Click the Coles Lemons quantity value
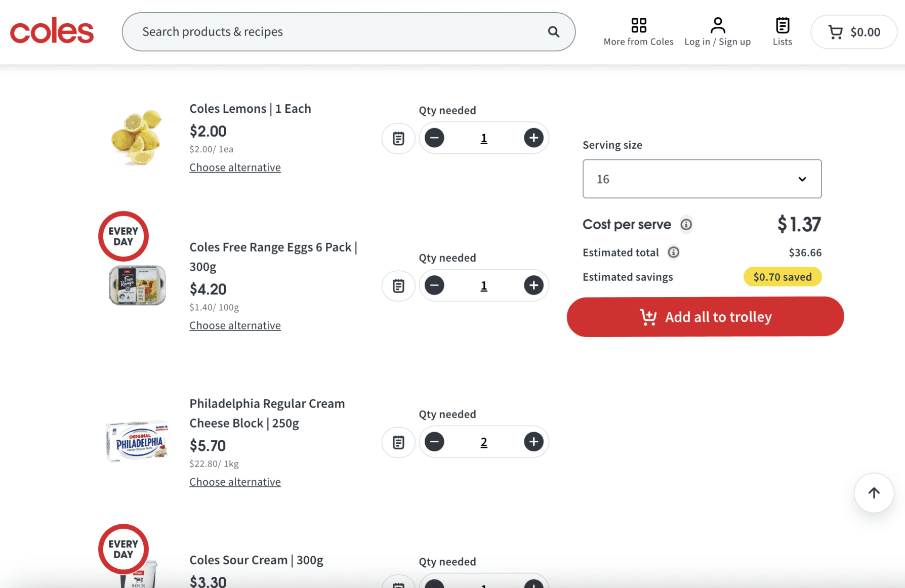Viewport: 905px width, 588px height. pyautogui.click(x=484, y=138)
